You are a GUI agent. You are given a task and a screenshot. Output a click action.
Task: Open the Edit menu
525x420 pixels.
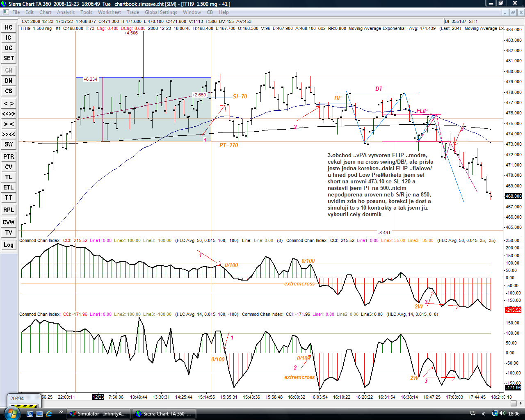click(30, 12)
